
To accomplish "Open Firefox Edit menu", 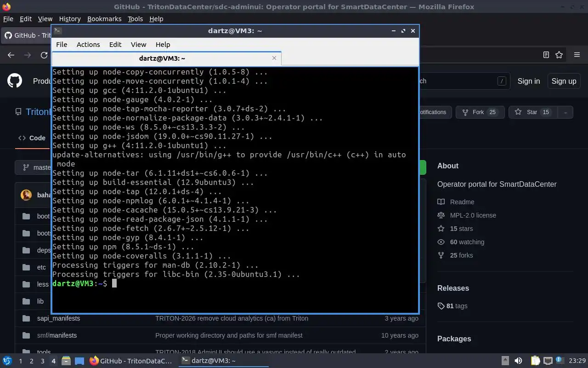I will 26,19.
